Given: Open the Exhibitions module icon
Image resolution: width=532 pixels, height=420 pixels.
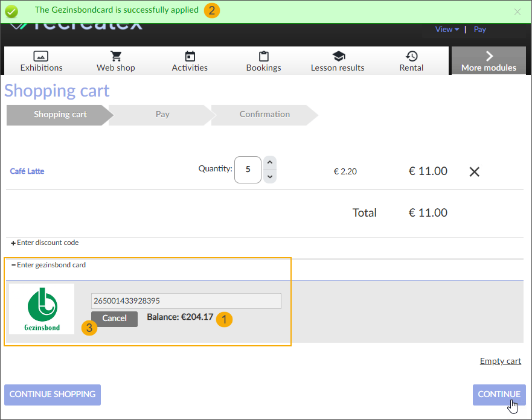Looking at the screenshot, I should (x=41, y=56).
